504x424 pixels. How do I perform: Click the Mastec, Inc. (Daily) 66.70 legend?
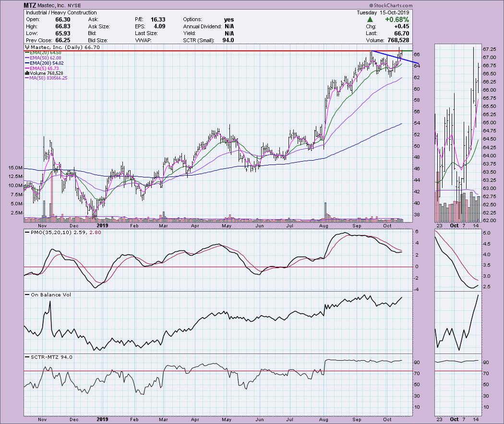pyautogui.click(x=65, y=47)
